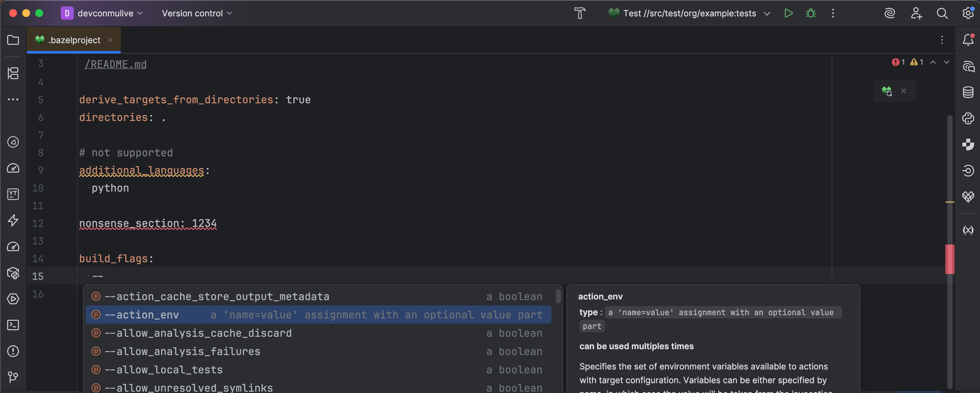Viewport: 980px width, 393px height.
Task: Select --allow_analysis_cache_discard completion
Action: click(x=318, y=333)
